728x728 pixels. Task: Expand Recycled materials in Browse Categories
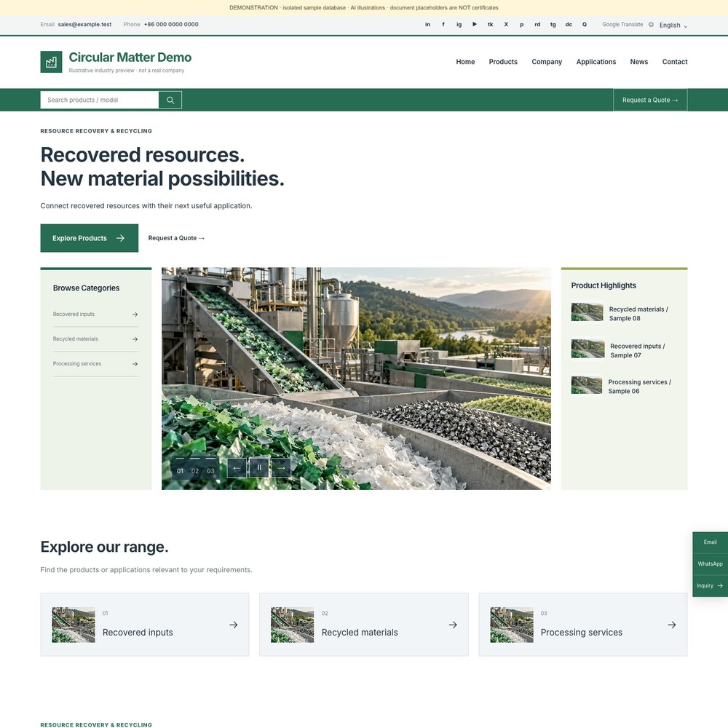point(95,339)
